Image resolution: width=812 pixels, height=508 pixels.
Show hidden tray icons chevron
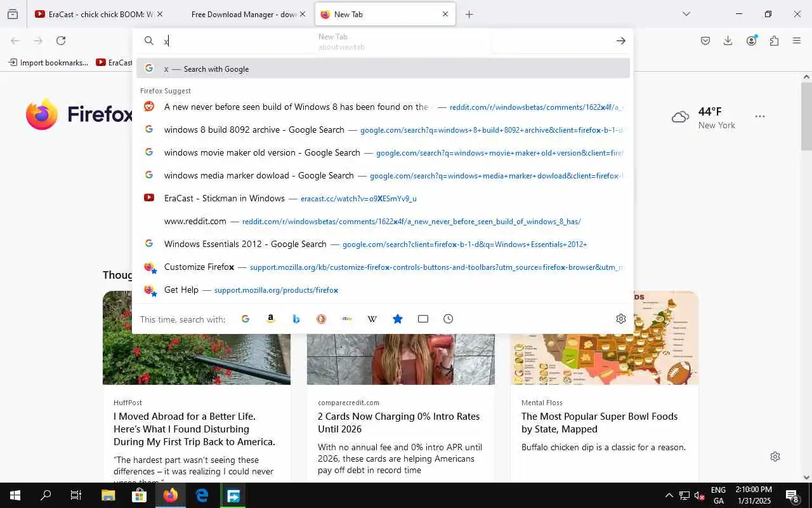(x=669, y=495)
